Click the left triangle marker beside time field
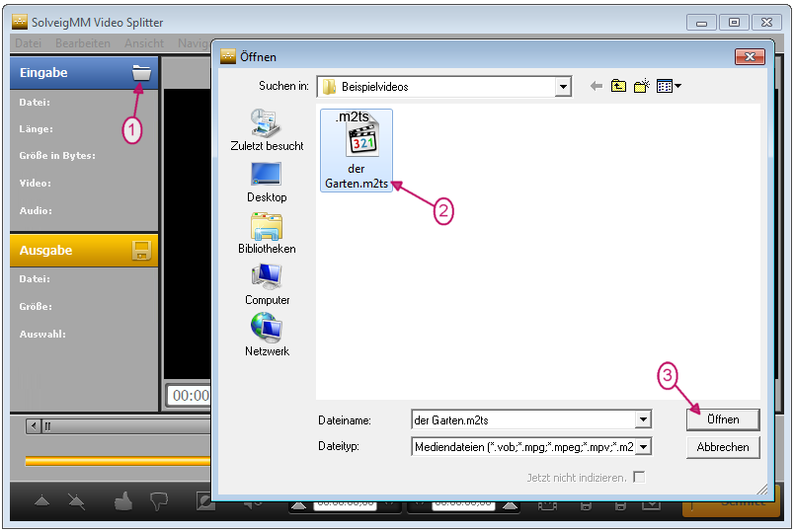This screenshot has height=532, width=795. pyautogui.click(x=298, y=505)
